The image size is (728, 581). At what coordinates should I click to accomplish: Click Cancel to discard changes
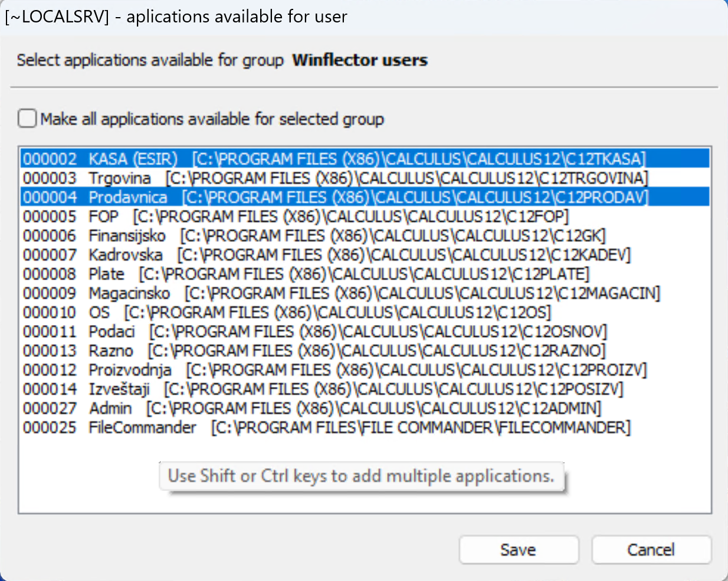(x=651, y=550)
